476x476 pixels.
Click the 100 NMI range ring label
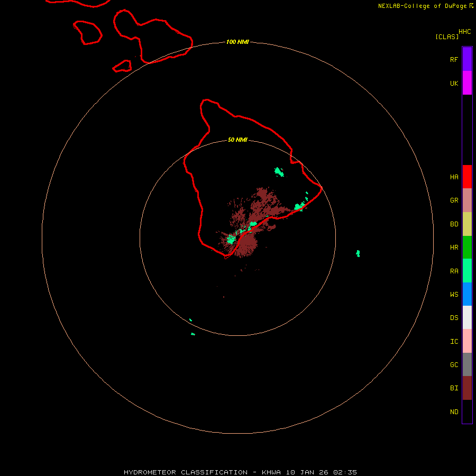pyautogui.click(x=237, y=42)
